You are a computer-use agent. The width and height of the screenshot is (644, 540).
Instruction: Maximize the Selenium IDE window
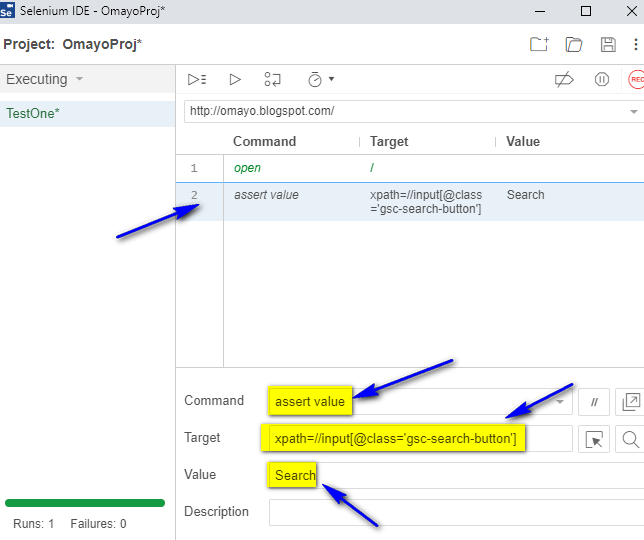click(x=586, y=11)
